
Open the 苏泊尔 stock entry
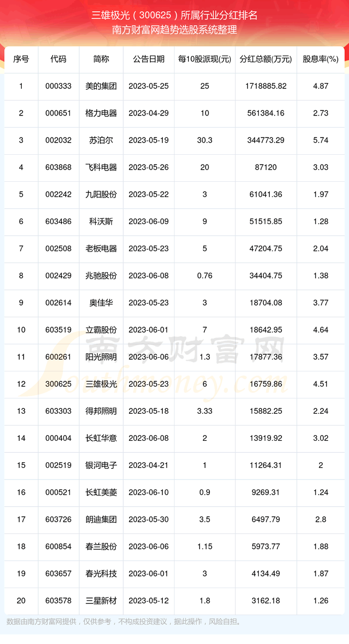[x=101, y=140]
